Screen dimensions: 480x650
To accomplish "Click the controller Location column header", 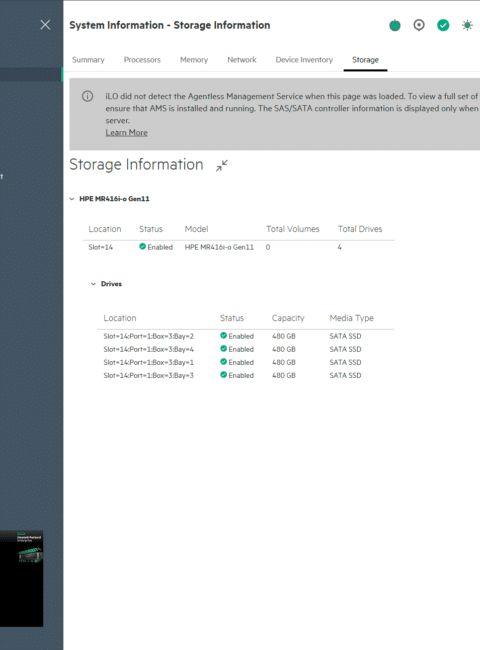I will pos(105,229).
